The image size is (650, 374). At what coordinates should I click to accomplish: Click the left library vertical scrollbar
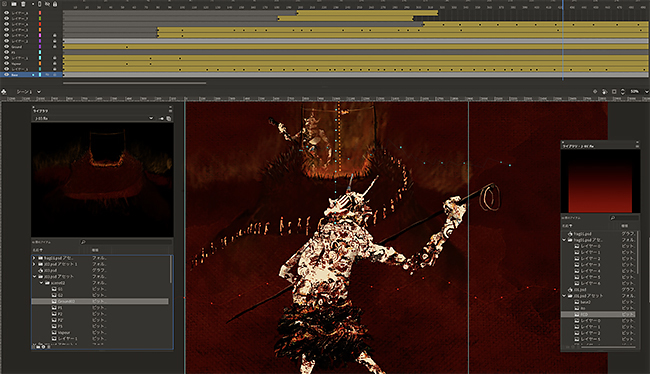(x=170, y=270)
